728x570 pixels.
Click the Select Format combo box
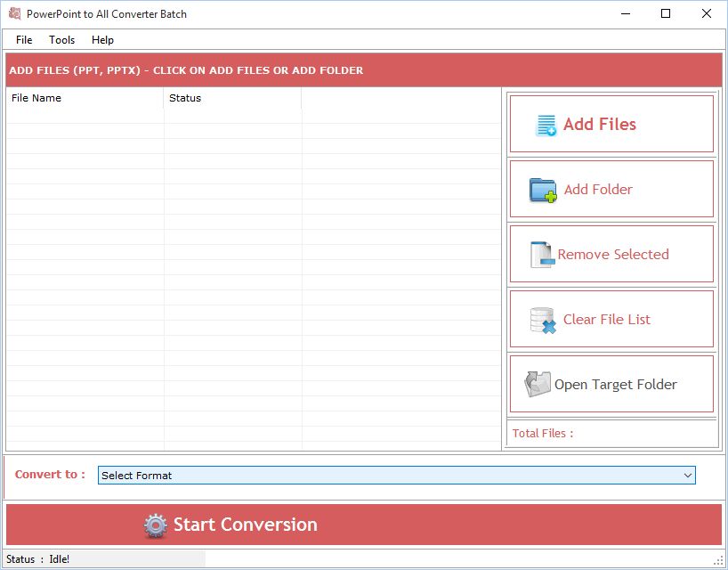[397, 476]
